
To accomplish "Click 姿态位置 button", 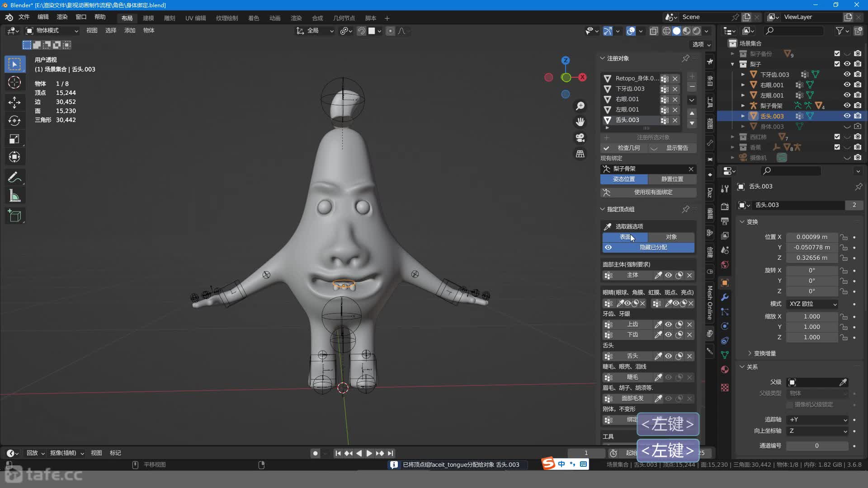I will point(624,179).
